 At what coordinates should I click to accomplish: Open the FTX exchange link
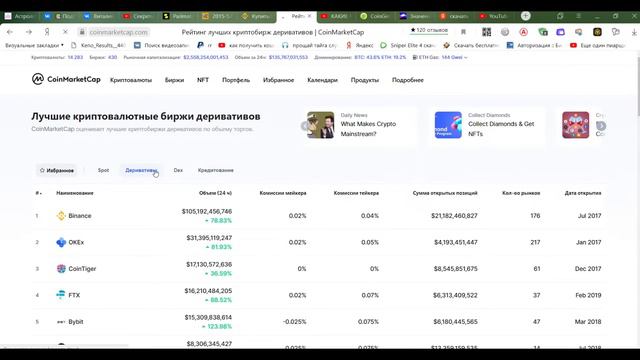tap(74, 295)
